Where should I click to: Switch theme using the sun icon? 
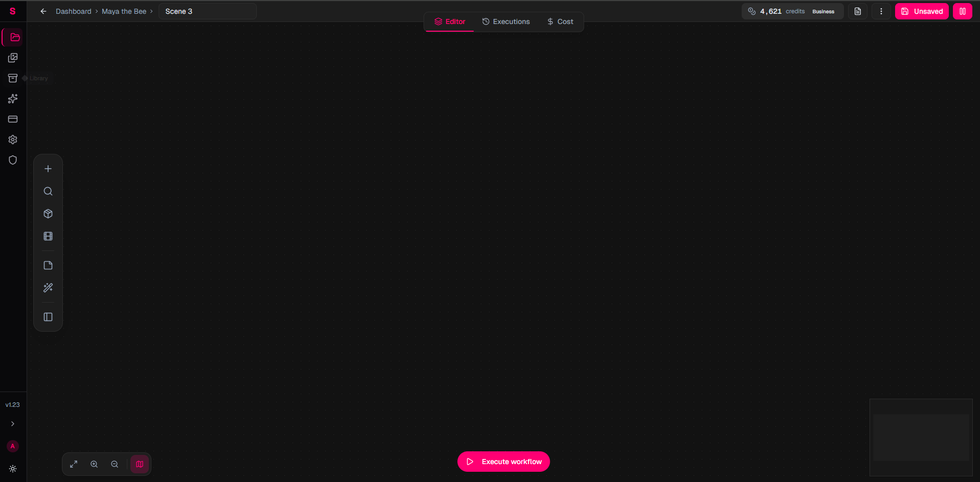click(x=13, y=469)
